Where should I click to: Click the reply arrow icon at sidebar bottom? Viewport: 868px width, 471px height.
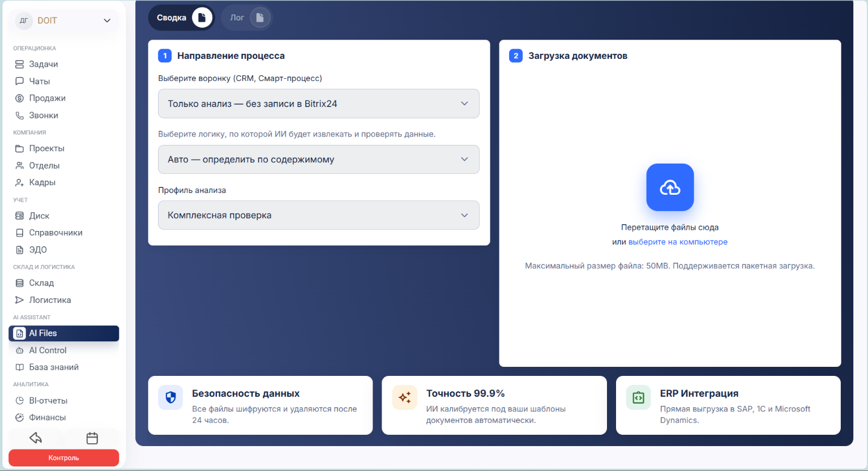click(36, 438)
